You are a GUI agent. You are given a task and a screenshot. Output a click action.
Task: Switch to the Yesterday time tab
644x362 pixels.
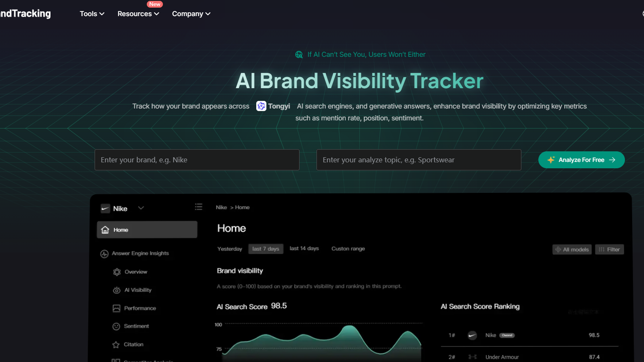pyautogui.click(x=230, y=248)
